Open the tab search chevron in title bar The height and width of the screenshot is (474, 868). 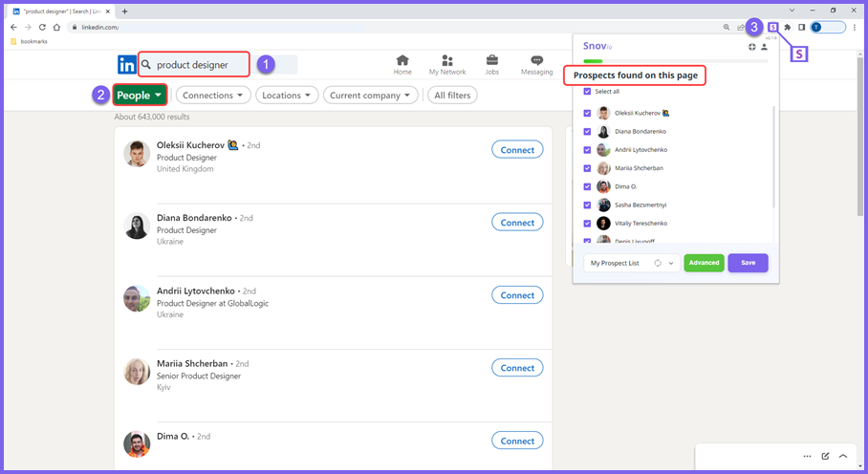[x=792, y=10]
